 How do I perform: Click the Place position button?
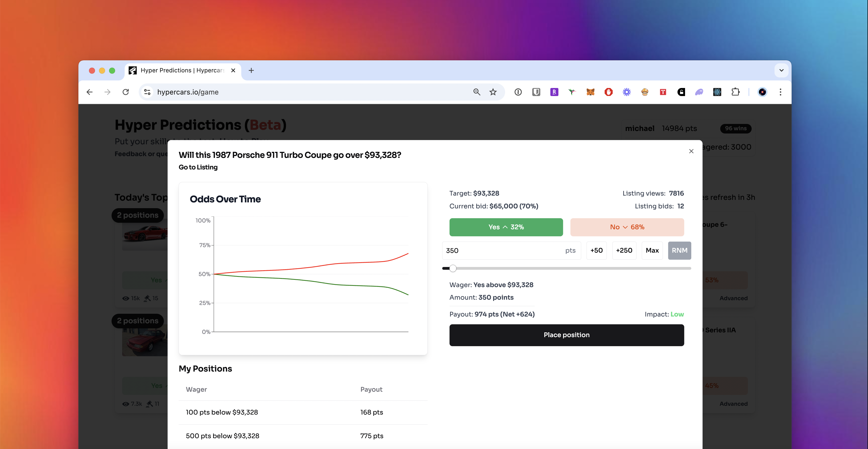tap(566, 335)
